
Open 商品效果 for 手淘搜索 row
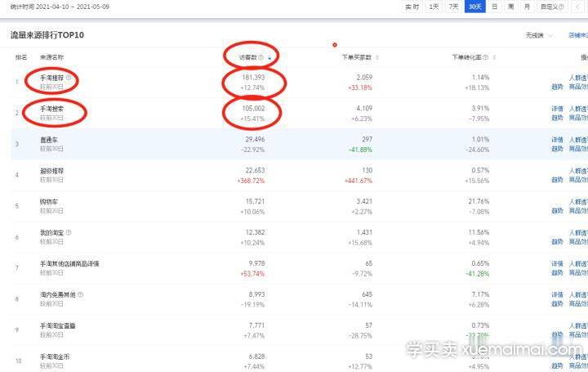[x=579, y=118]
